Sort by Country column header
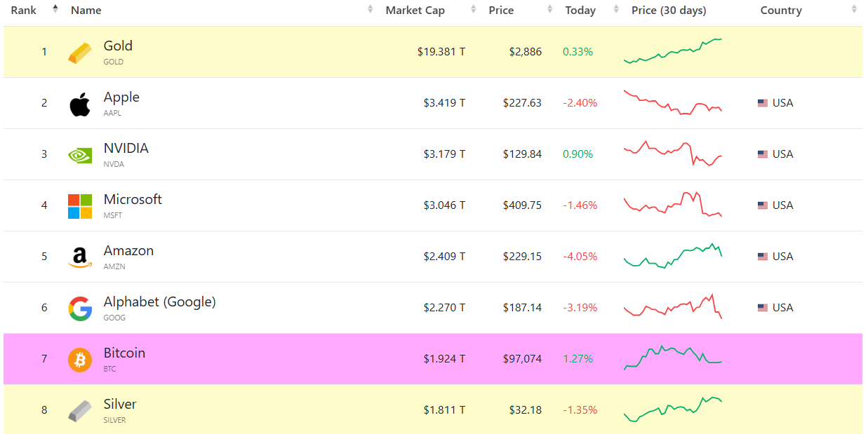Image resolution: width=868 pixels, height=434 pixels. pos(781,11)
